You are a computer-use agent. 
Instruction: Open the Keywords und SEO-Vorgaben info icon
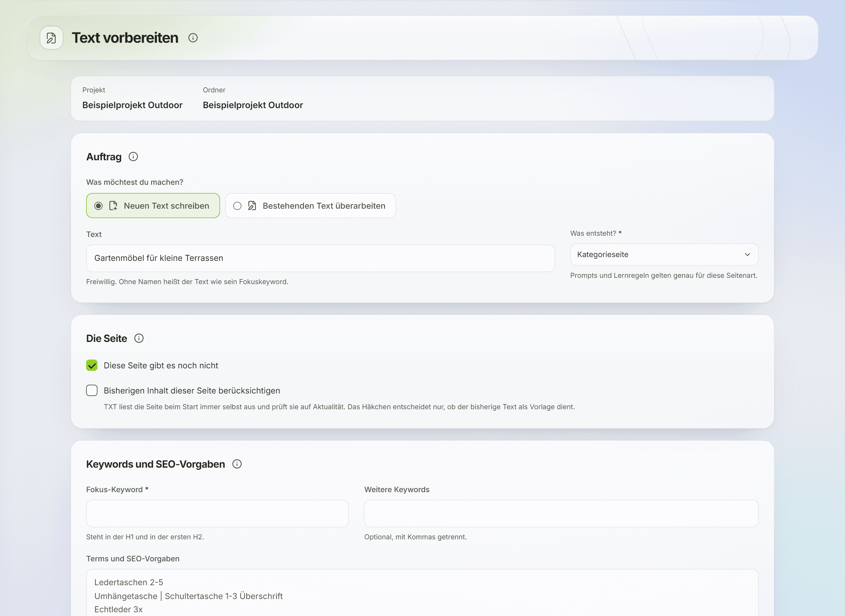[237, 464]
